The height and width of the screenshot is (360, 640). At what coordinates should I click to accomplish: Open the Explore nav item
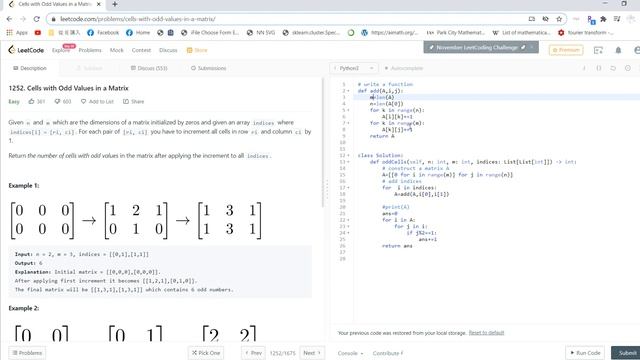coord(61,50)
